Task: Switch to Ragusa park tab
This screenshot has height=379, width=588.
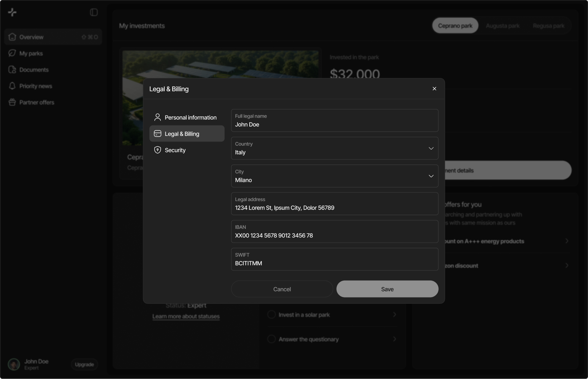Action: point(548,25)
